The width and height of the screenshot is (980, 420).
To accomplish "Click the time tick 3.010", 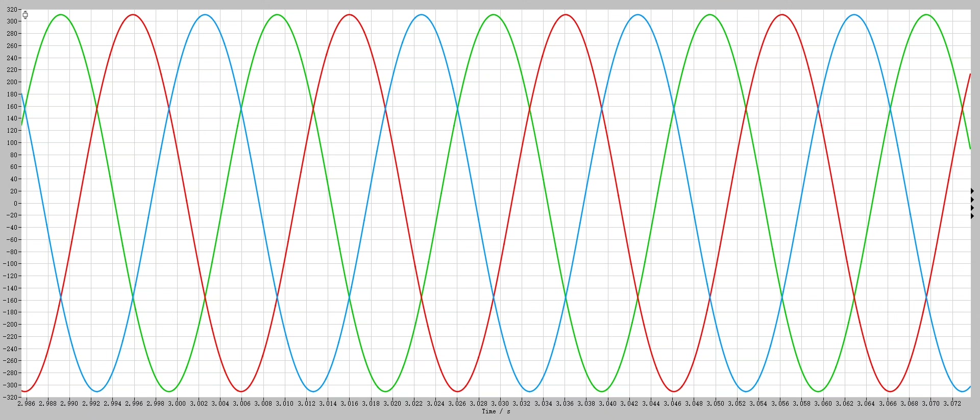I will [x=285, y=403].
